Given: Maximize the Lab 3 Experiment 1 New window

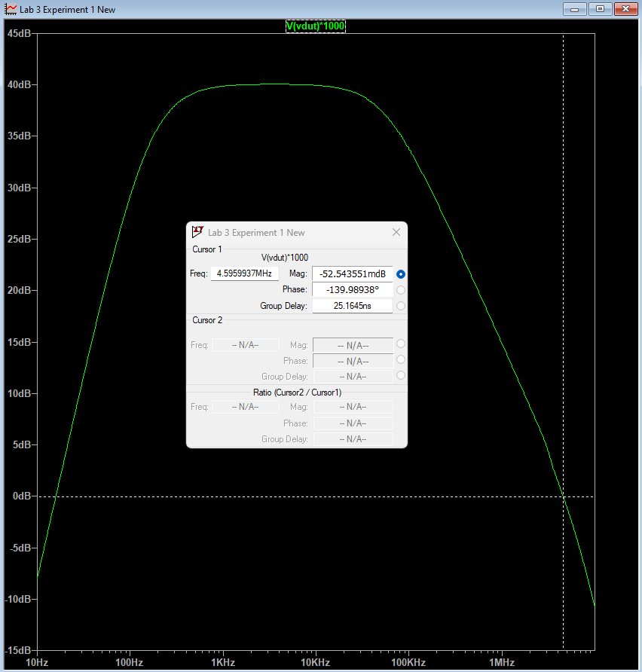Looking at the screenshot, I should pos(600,9).
